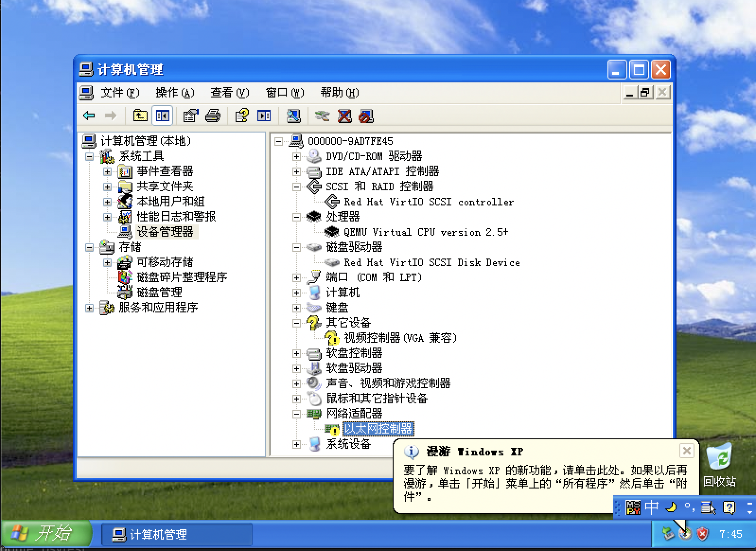Expand the DVD/CD-ROM 驱动器 node
Viewport: 756px width, 551px height.
297,156
